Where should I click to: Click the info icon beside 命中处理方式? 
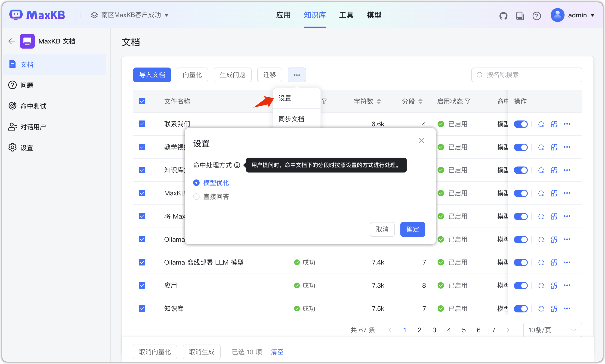[237, 165]
